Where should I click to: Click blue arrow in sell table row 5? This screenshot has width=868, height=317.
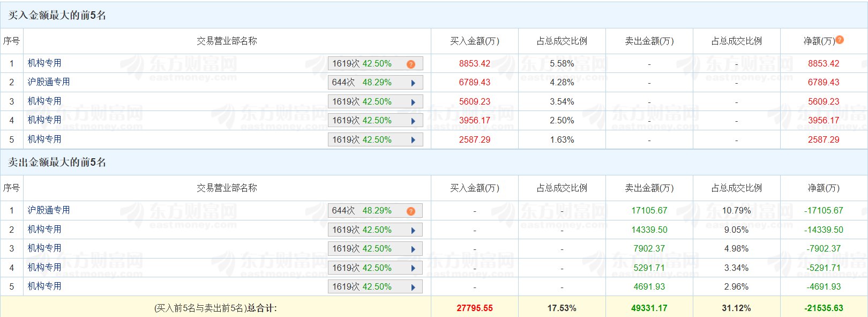[413, 287]
